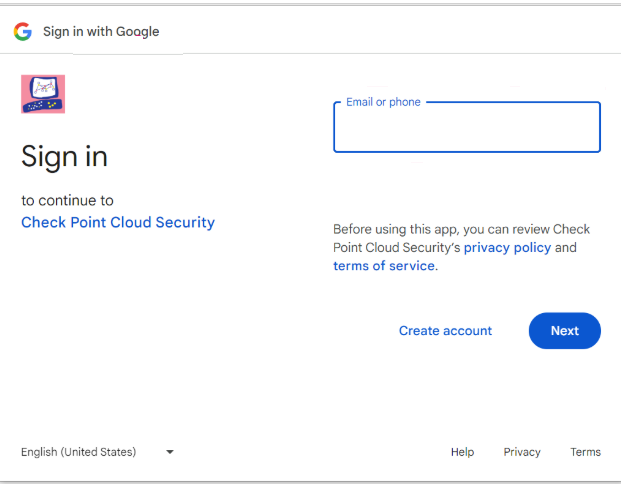Open the Check Point Cloud Security link
Image resolution: width=621 pixels, height=484 pixels.
click(x=118, y=222)
